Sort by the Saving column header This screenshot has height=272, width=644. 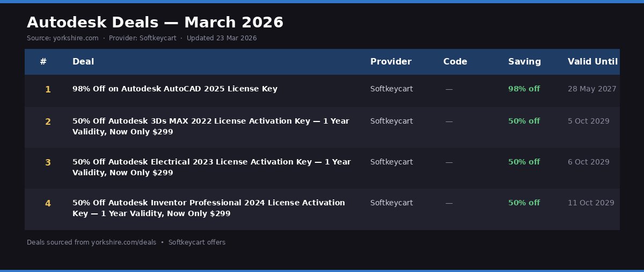524,62
